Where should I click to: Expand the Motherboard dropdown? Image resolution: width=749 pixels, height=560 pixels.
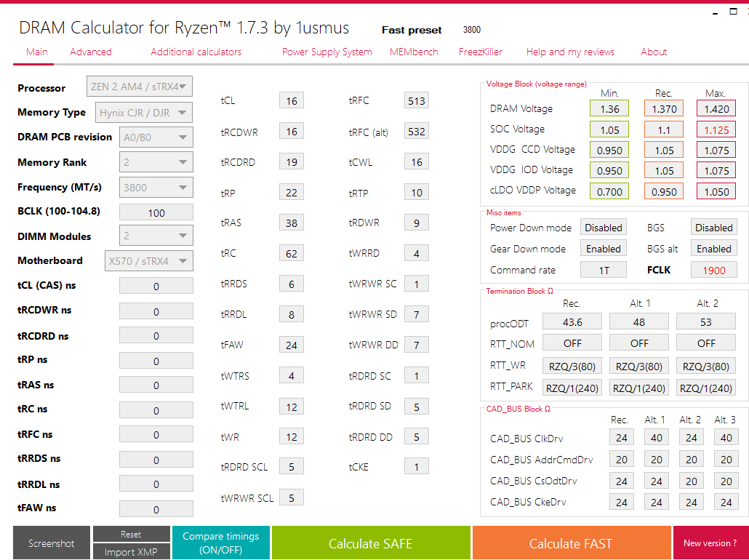point(149,261)
